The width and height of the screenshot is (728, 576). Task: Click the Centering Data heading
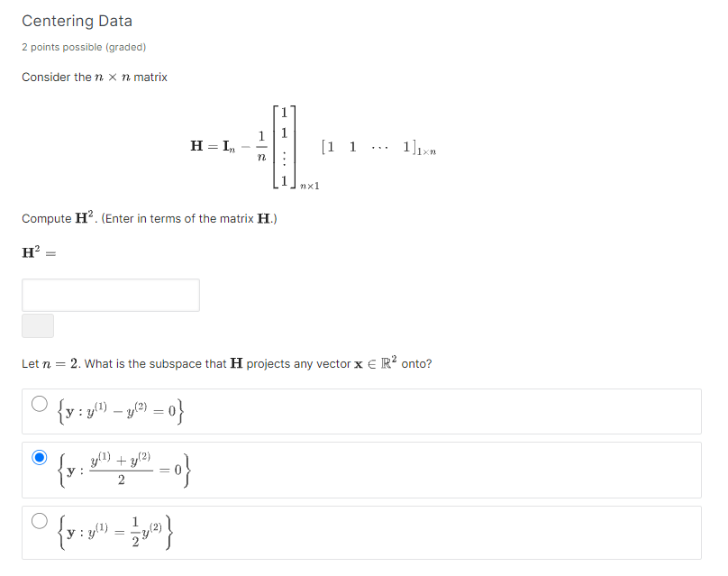pyautogui.click(x=77, y=21)
